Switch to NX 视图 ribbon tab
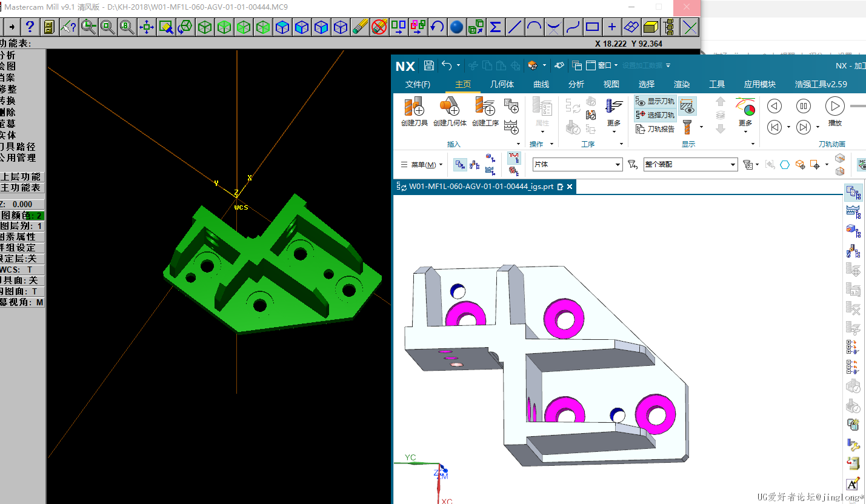 611,84
